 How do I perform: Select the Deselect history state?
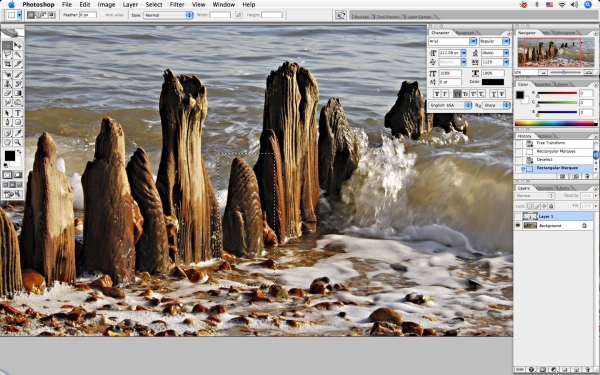point(544,160)
